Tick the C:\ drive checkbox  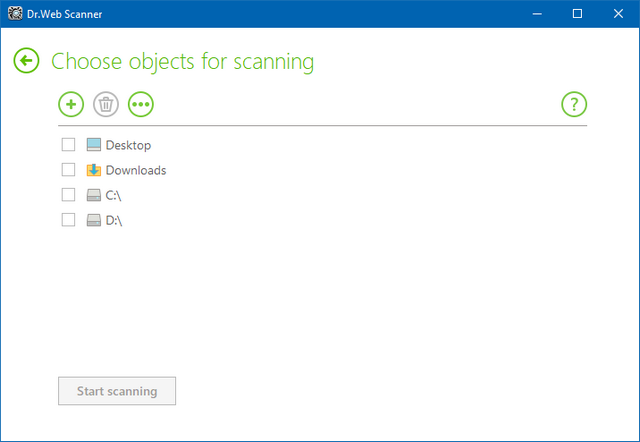(69, 195)
